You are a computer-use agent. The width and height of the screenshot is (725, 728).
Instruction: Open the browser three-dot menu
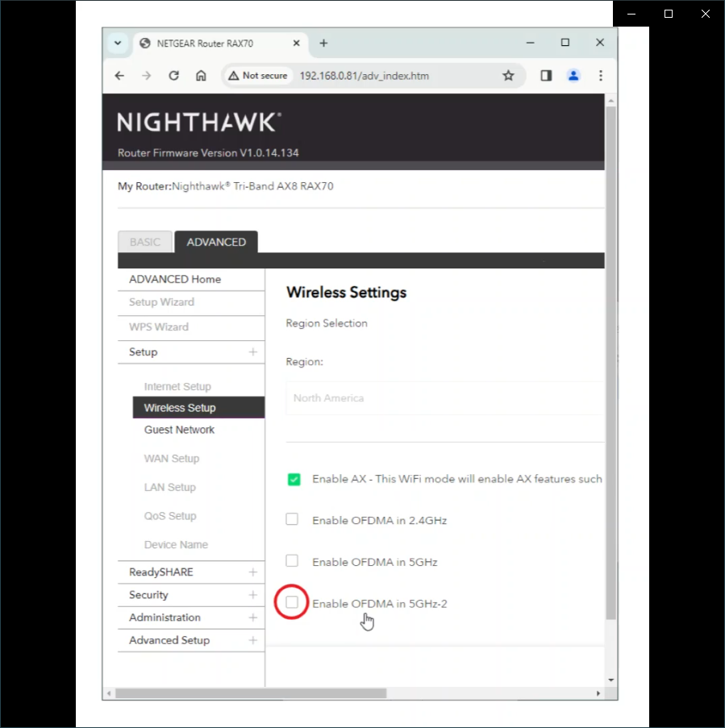click(601, 76)
